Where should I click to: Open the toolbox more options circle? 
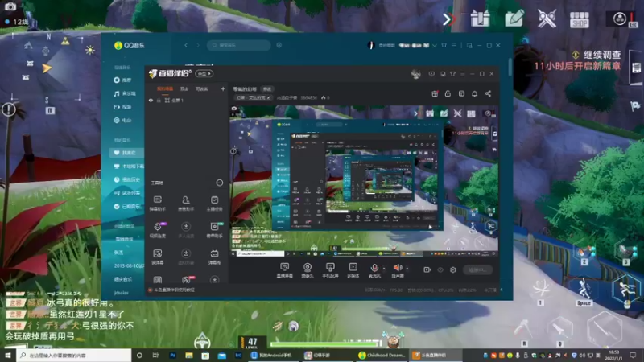click(220, 183)
